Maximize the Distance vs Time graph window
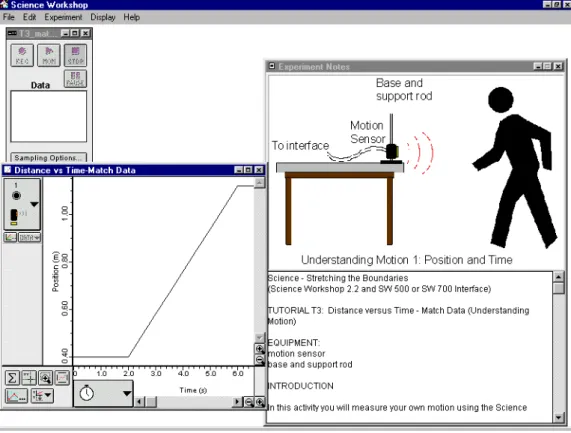Image resolution: width=571 pixels, height=433 pixels. point(248,170)
